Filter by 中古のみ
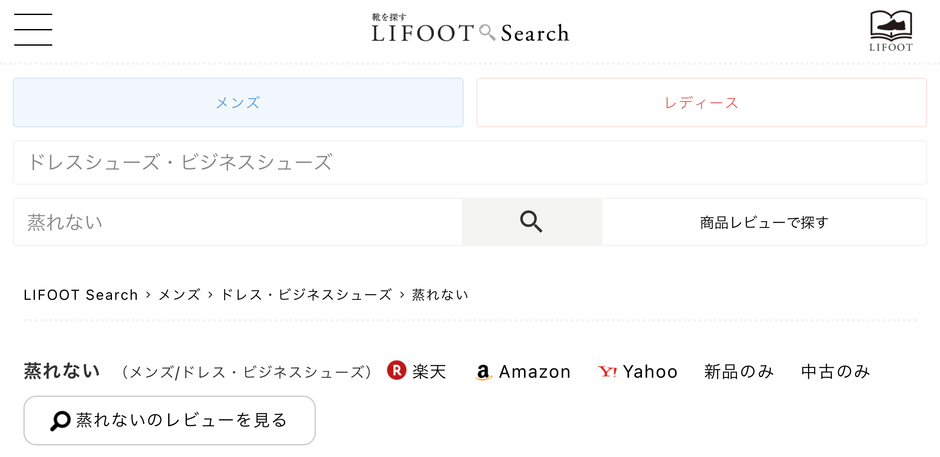Viewport: 940px width, 457px height. (835, 372)
